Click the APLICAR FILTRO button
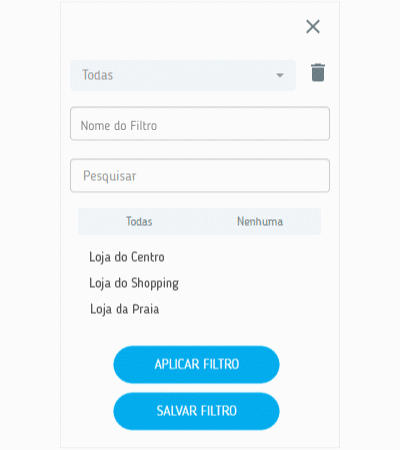This screenshot has height=450, width=400. (x=196, y=364)
